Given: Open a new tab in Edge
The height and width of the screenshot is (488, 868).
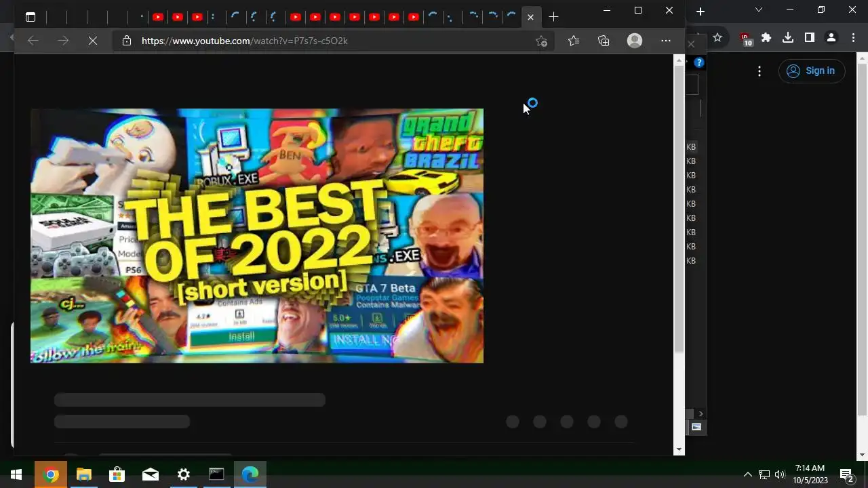Looking at the screenshot, I should pyautogui.click(x=554, y=17).
